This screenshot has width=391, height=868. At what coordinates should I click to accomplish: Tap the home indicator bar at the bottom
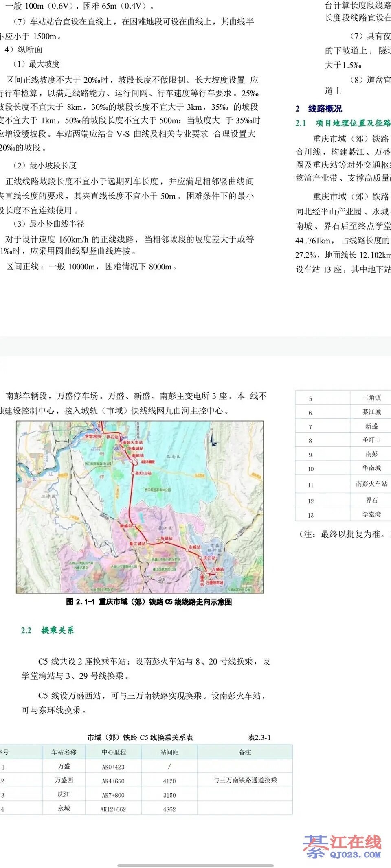click(195, 865)
